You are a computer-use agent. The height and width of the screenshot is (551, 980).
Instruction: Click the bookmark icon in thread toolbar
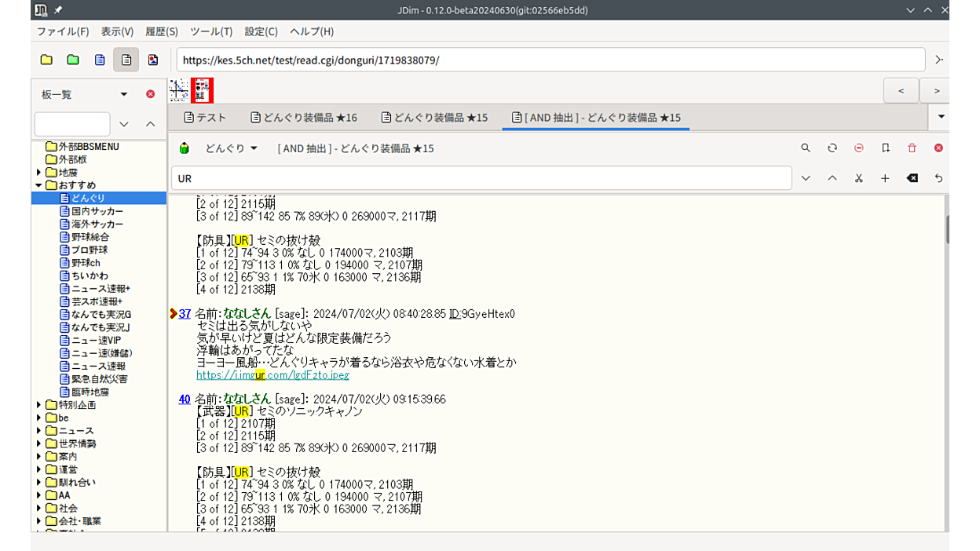(x=885, y=148)
